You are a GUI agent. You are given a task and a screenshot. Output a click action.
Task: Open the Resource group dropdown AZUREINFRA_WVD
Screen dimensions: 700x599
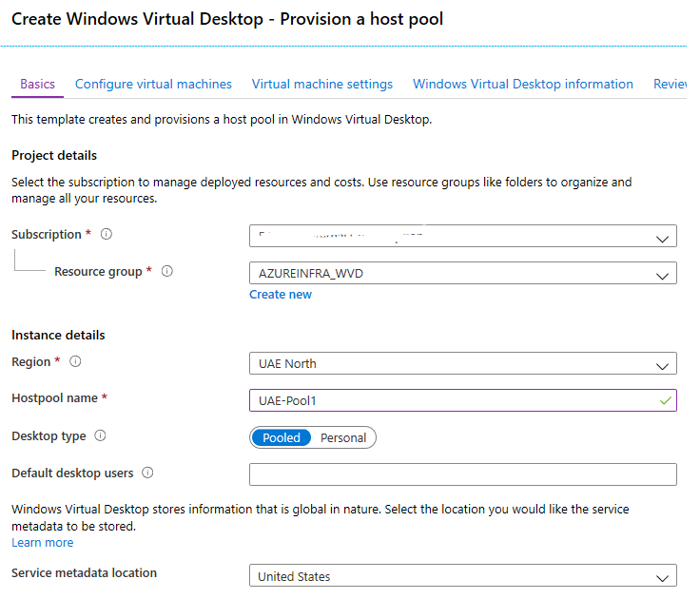click(463, 273)
